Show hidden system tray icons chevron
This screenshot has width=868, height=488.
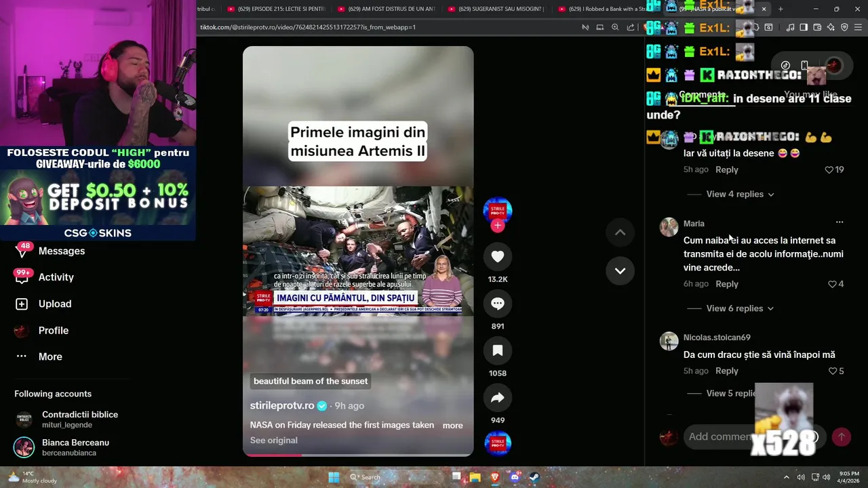click(787, 477)
